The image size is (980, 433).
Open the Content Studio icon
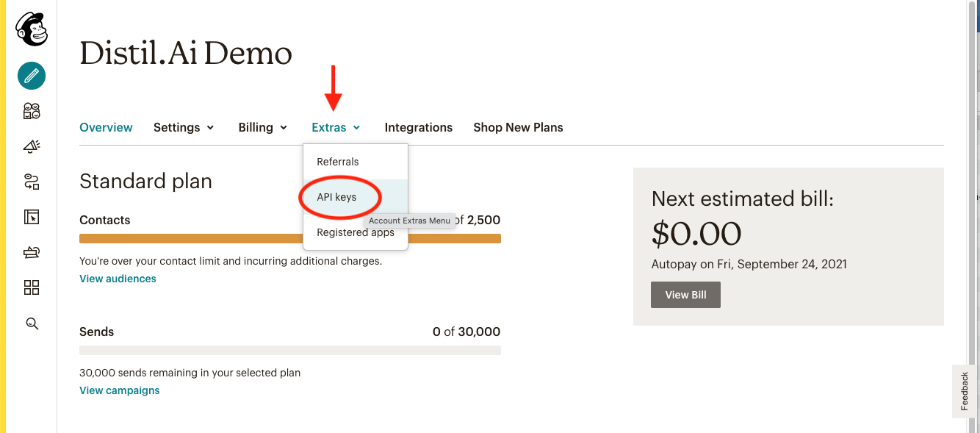(32, 252)
